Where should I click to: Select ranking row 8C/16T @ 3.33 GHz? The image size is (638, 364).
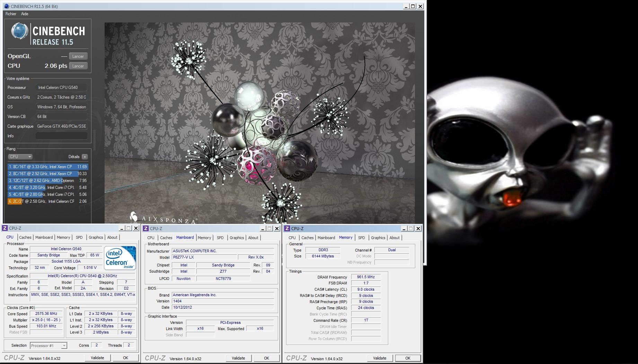[x=48, y=167]
